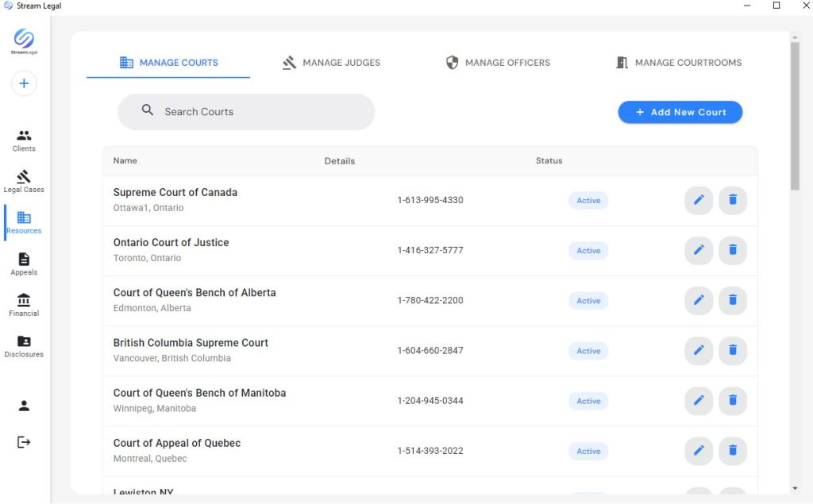Click Active status of Queen's Bench of Manitoba
The width and height of the screenshot is (813, 504).
point(588,402)
